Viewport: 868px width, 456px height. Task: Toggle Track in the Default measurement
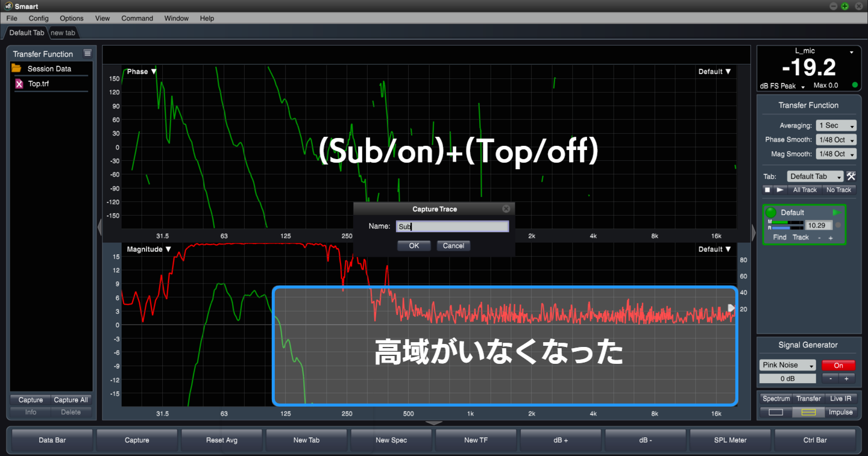click(x=800, y=237)
